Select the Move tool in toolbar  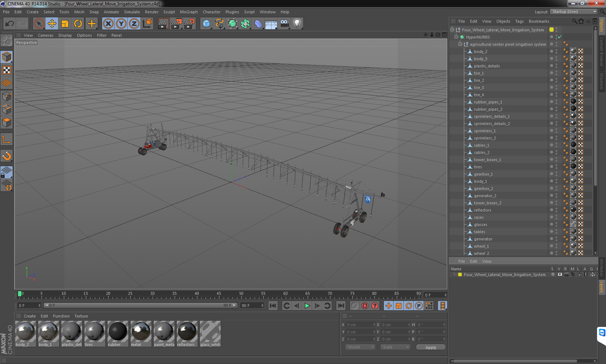(x=52, y=24)
